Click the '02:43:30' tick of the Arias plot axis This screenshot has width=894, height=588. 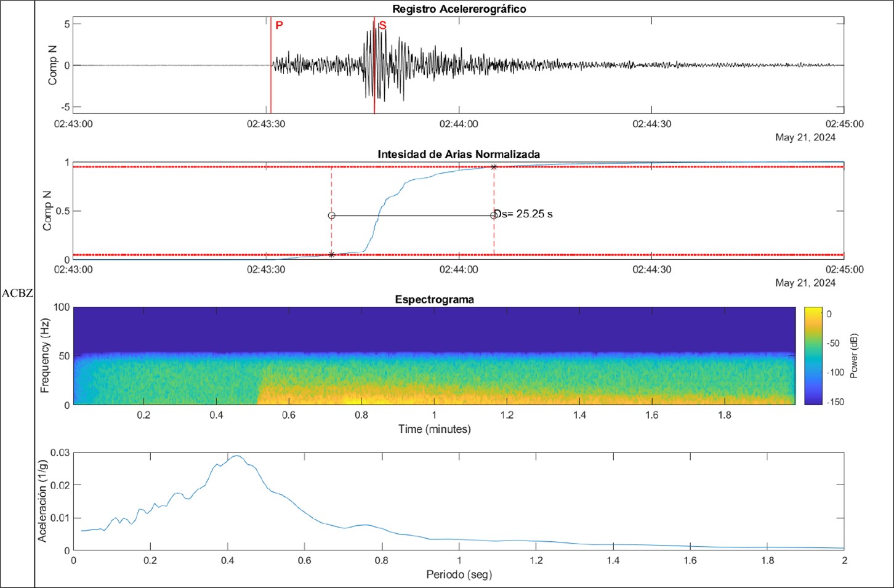(x=266, y=270)
